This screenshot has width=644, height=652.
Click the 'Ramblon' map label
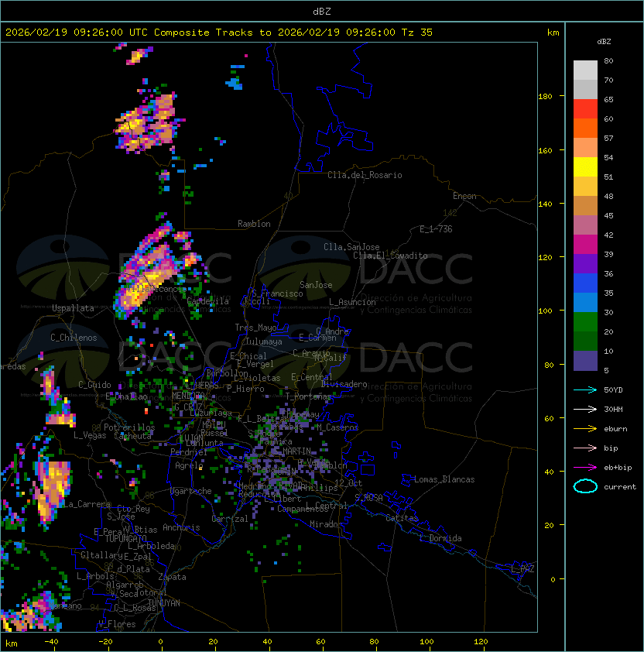(x=254, y=224)
